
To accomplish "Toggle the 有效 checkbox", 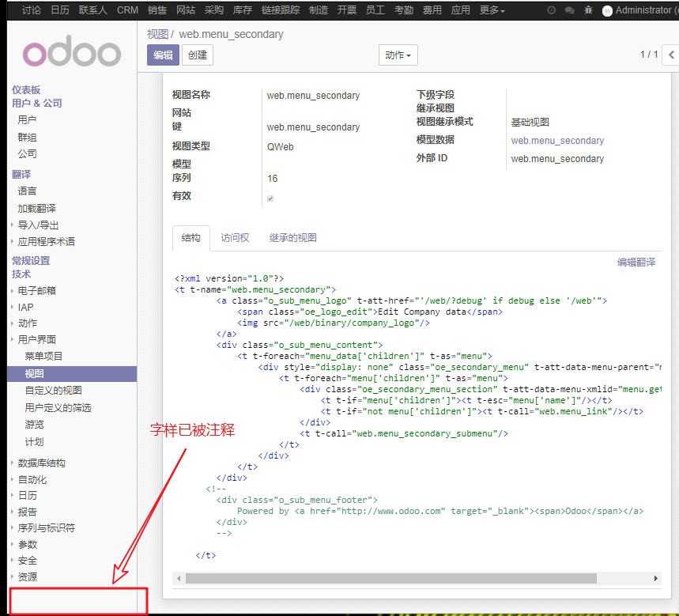I will click(x=270, y=198).
